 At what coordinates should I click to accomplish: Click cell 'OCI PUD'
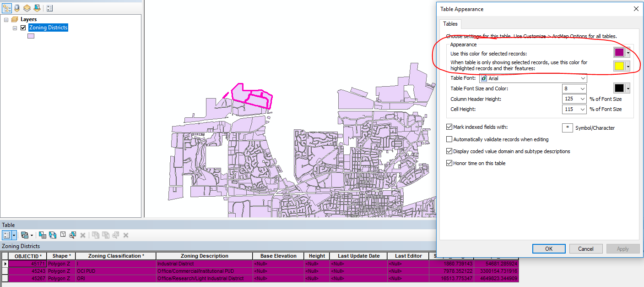(x=116, y=271)
